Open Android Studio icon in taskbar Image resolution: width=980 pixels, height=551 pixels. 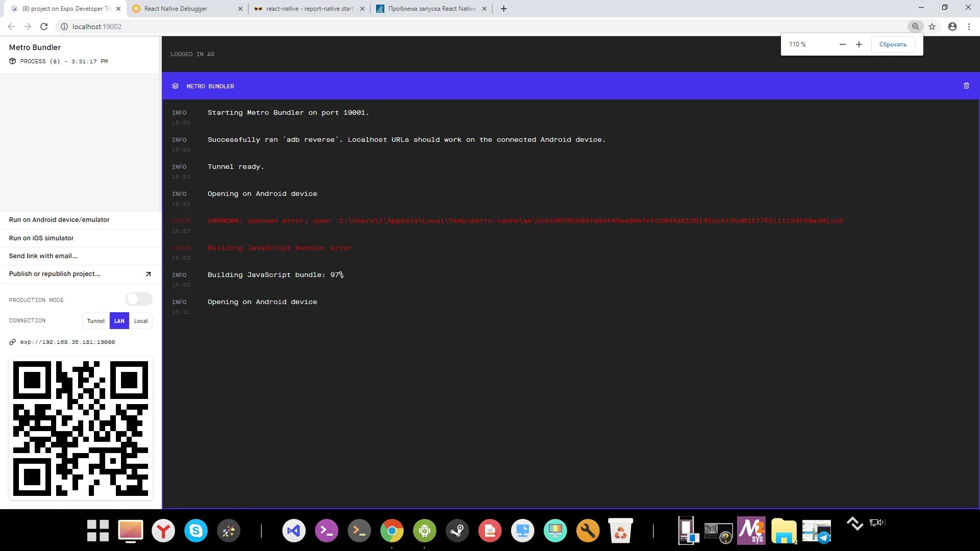pos(424,531)
